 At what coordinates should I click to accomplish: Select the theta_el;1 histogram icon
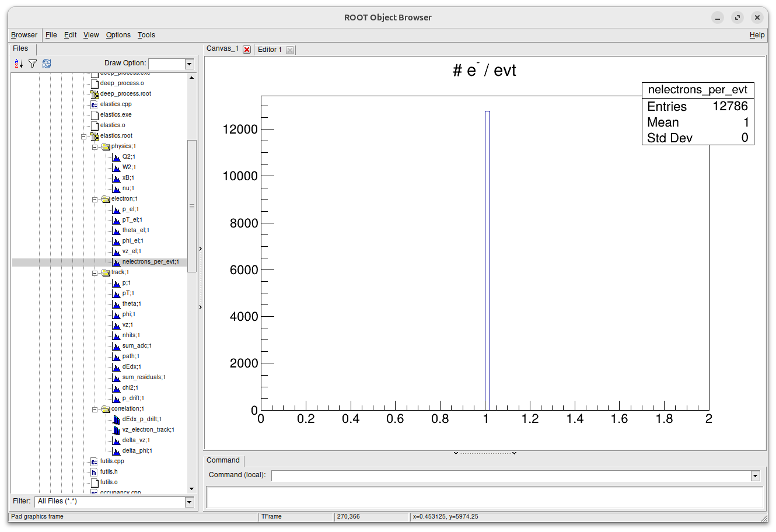point(117,230)
